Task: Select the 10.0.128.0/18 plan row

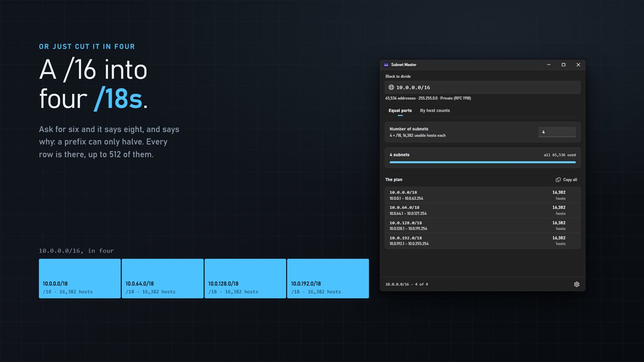Action: [482, 225]
